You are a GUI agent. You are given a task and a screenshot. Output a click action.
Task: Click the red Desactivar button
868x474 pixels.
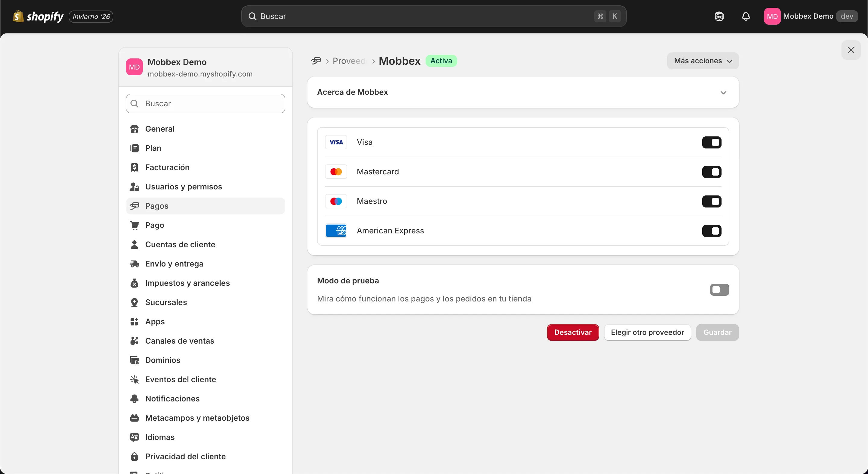(x=573, y=332)
